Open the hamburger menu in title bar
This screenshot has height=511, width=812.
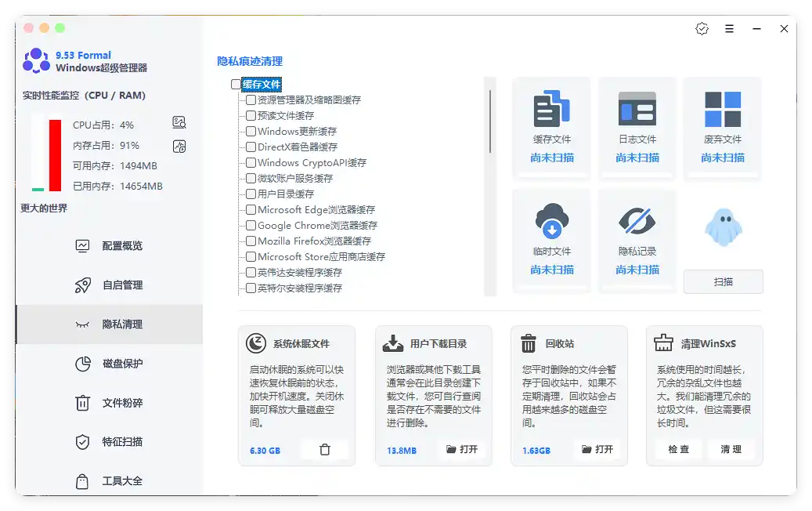(729, 29)
